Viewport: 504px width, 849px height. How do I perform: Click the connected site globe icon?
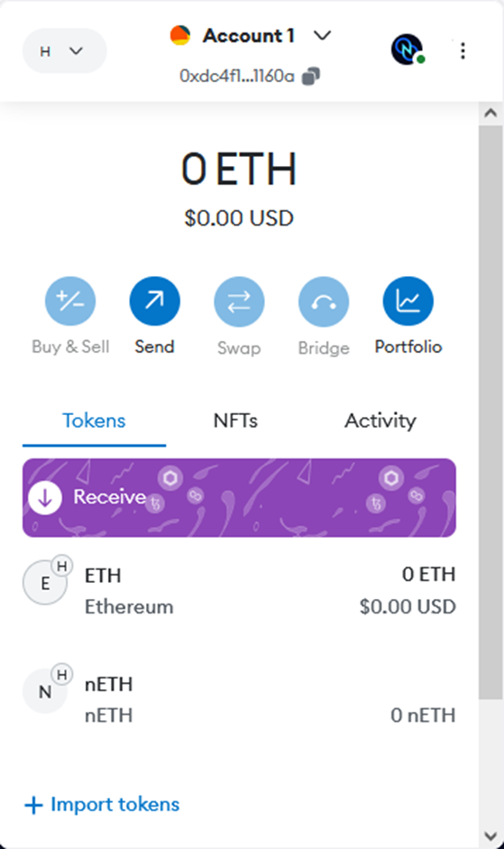pos(408,50)
